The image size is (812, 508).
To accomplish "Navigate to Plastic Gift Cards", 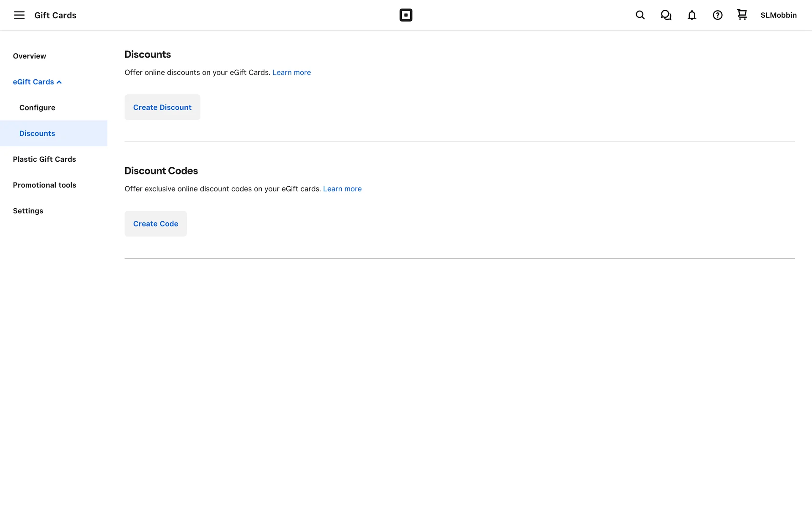I will tap(44, 159).
